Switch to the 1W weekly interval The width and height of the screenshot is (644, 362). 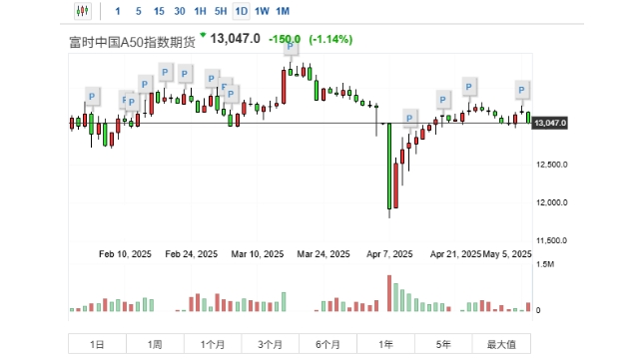tap(262, 12)
